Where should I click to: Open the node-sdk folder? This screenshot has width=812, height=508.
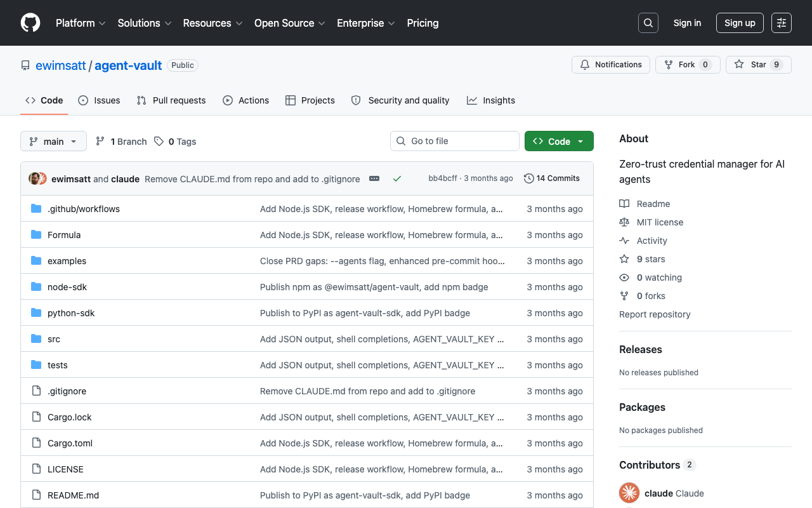tap(67, 287)
